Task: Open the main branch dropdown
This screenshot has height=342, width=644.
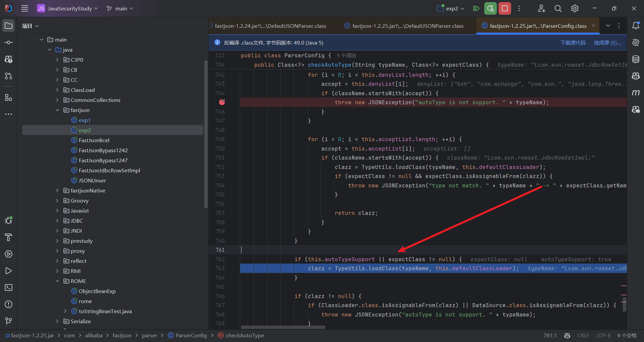Action: coord(120,8)
